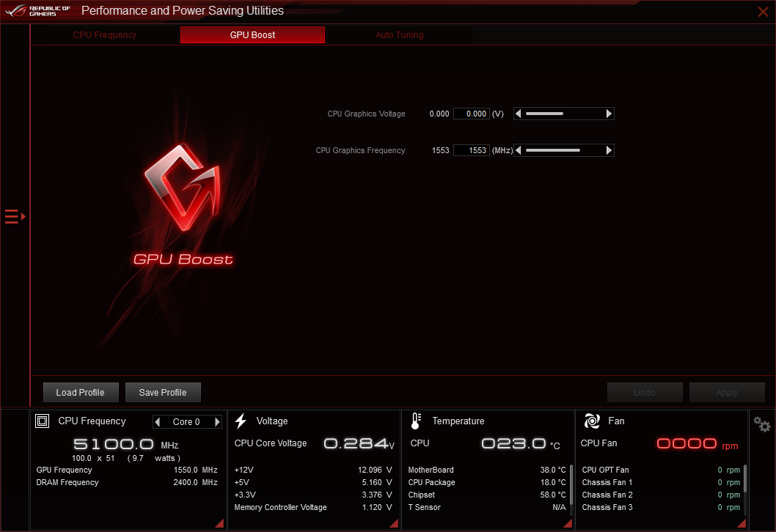
Task: Close the Performance and Power Saving window
Action: (x=763, y=12)
